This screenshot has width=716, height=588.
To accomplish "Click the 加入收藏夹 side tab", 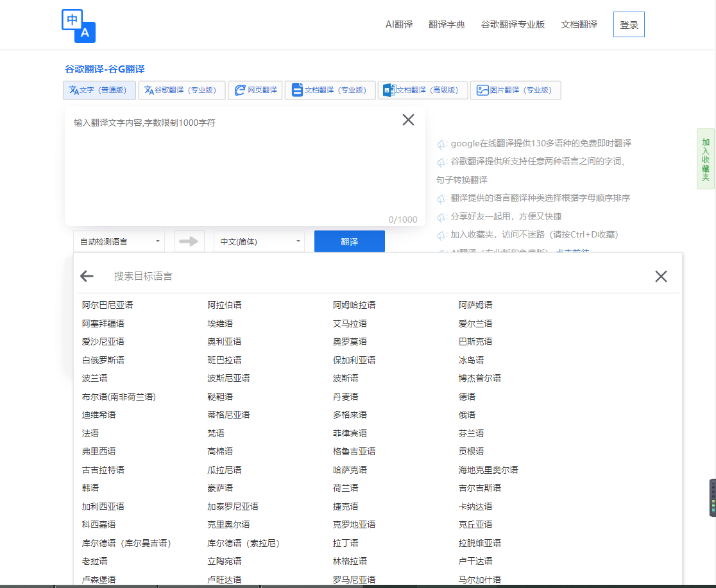I will pyautogui.click(x=706, y=159).
